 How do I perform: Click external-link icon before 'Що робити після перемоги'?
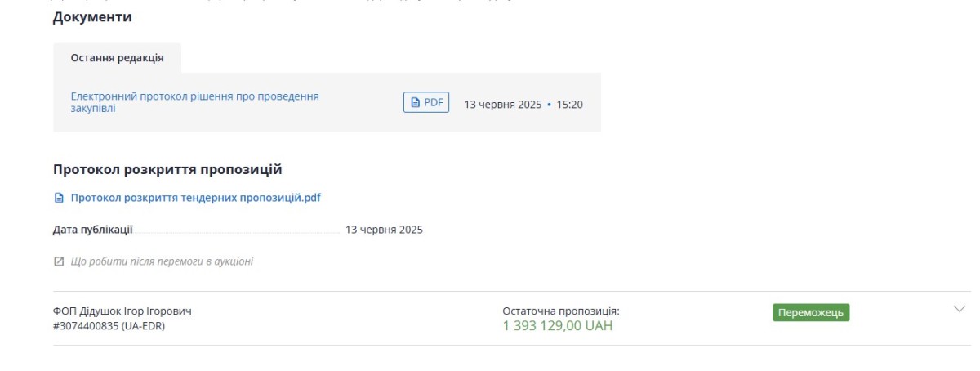(x=58, y=261)
